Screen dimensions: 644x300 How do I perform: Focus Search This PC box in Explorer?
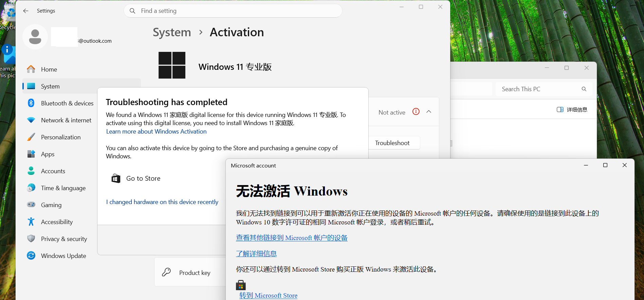(544, 89)
